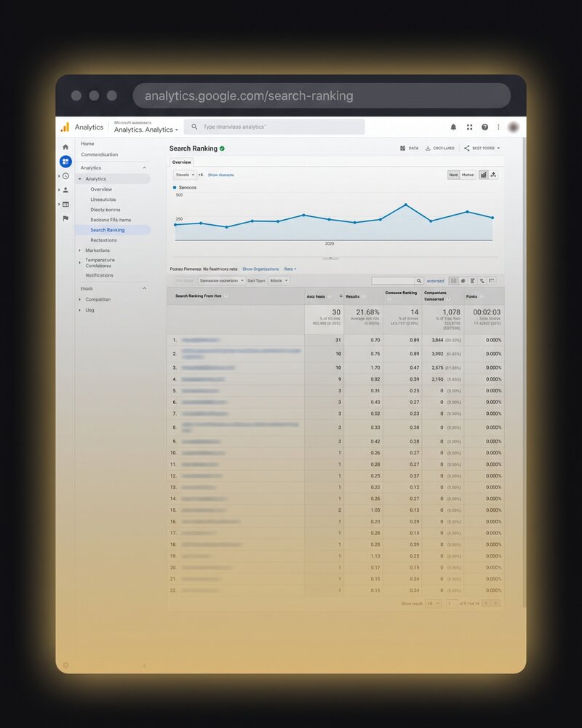Click the Analytics logo icon

pos(65,127)
